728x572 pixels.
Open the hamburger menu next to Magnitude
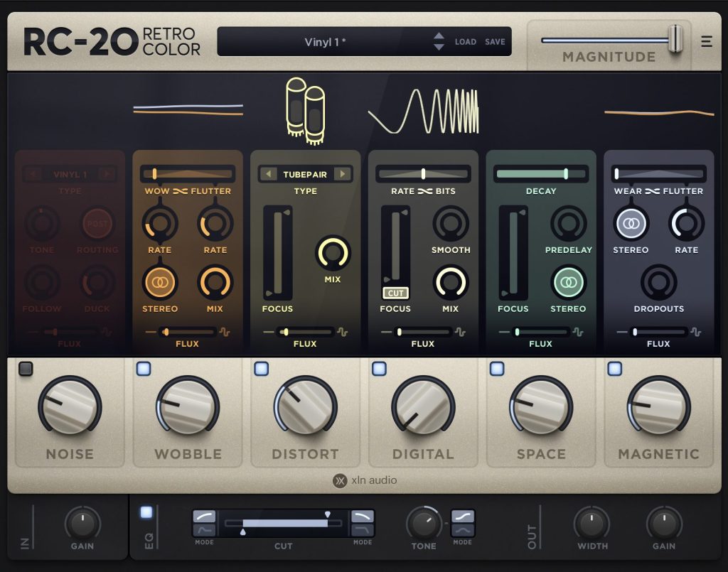point(706,42)
